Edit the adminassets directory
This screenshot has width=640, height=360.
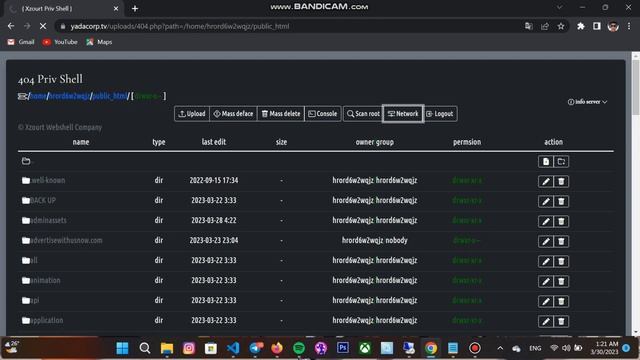[546, 222]
